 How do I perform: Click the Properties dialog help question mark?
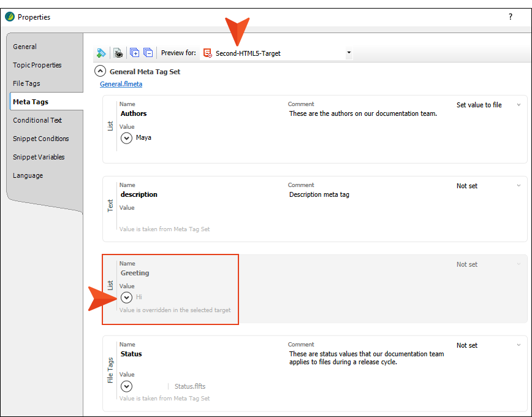tap(511, 17)
